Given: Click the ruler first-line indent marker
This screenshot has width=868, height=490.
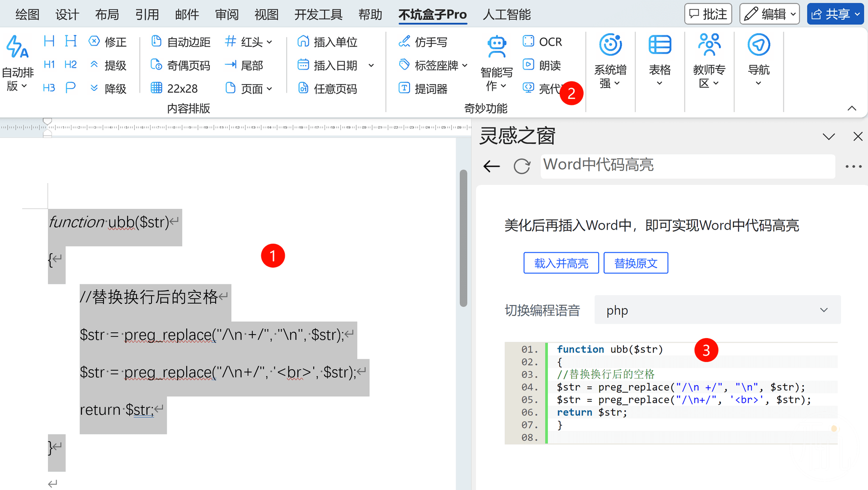Looking at the screenshot, I should coord(47,121).
